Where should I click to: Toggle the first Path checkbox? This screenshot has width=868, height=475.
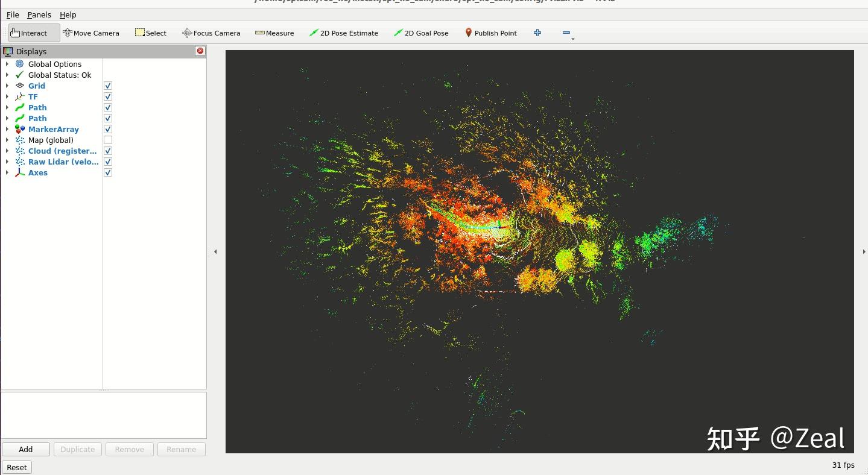(108, 107)
